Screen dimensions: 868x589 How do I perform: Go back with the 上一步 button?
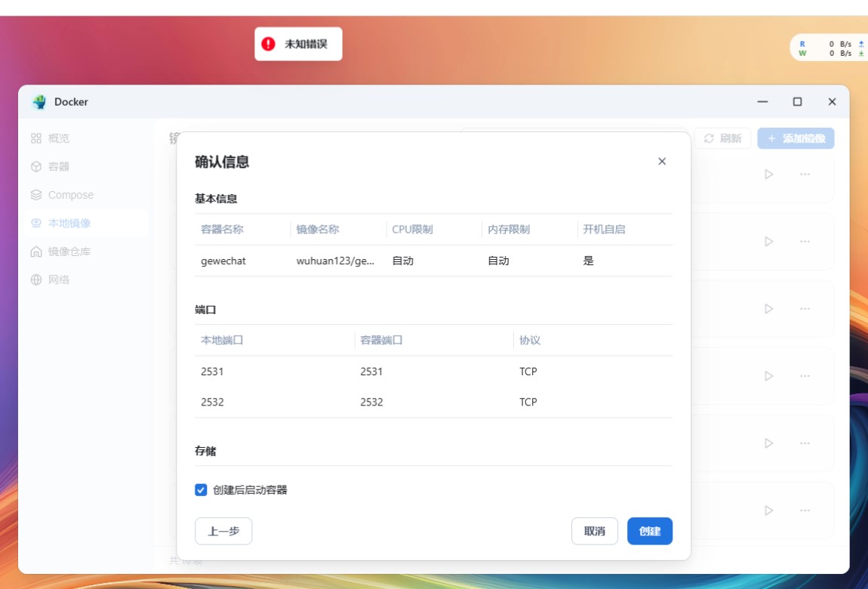coord(223,531)
